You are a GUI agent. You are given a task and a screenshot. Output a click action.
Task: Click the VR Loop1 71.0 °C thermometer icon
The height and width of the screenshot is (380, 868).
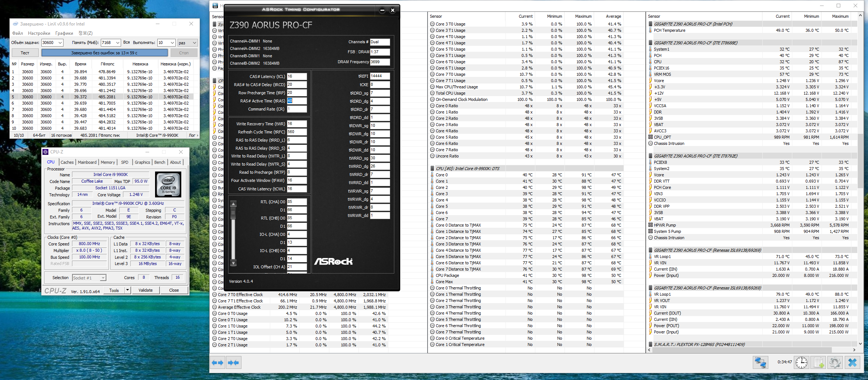pos(651,257)
